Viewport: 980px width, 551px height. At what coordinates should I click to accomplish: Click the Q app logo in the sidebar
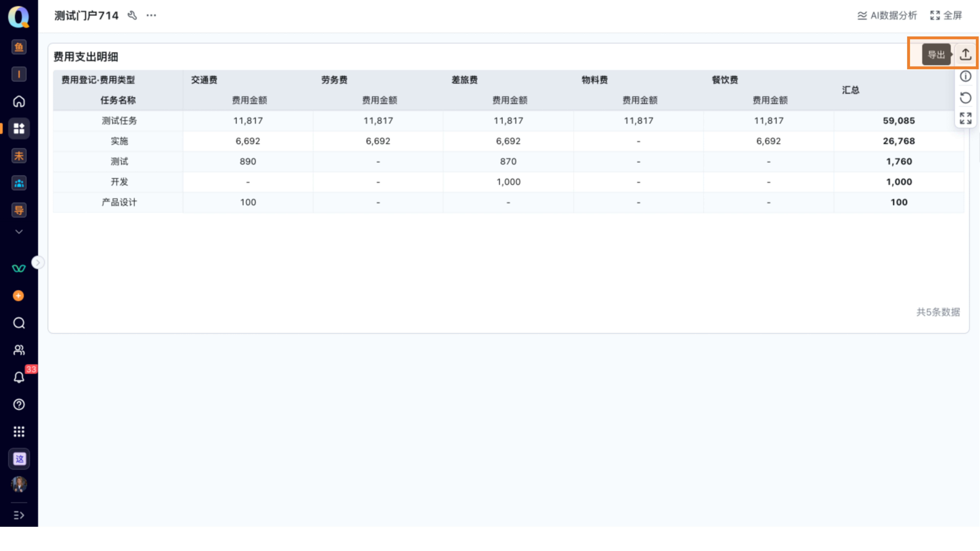point(19,17)
